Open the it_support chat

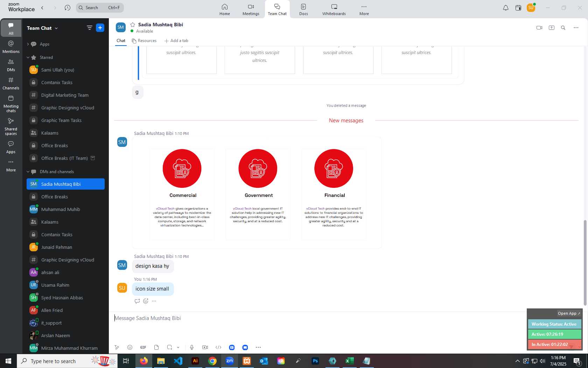(65, 323)
